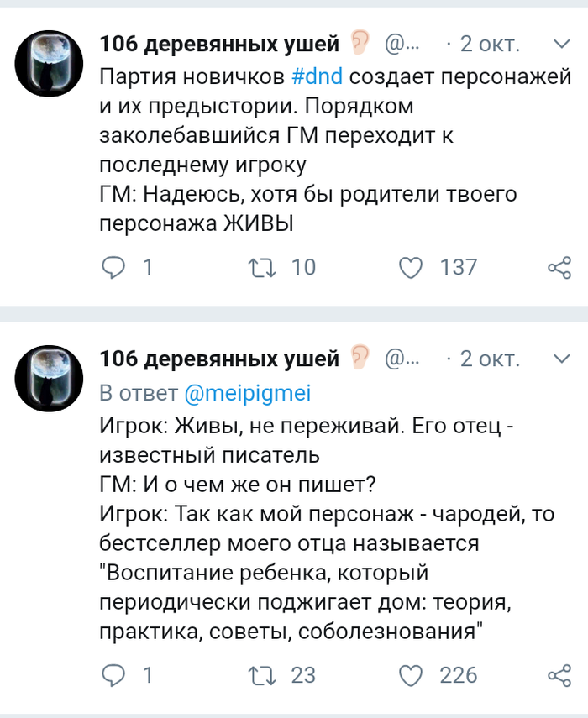This screenshot has width=588, height=718.
Task: Open the first tweet's date 2 окт.
Action: point(490,44)
